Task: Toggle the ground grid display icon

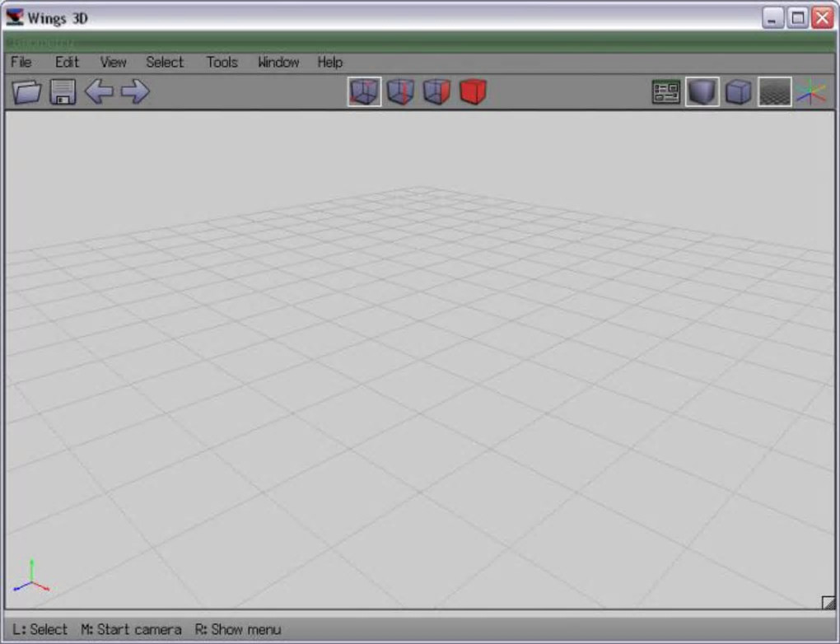Action: [775, 91]
